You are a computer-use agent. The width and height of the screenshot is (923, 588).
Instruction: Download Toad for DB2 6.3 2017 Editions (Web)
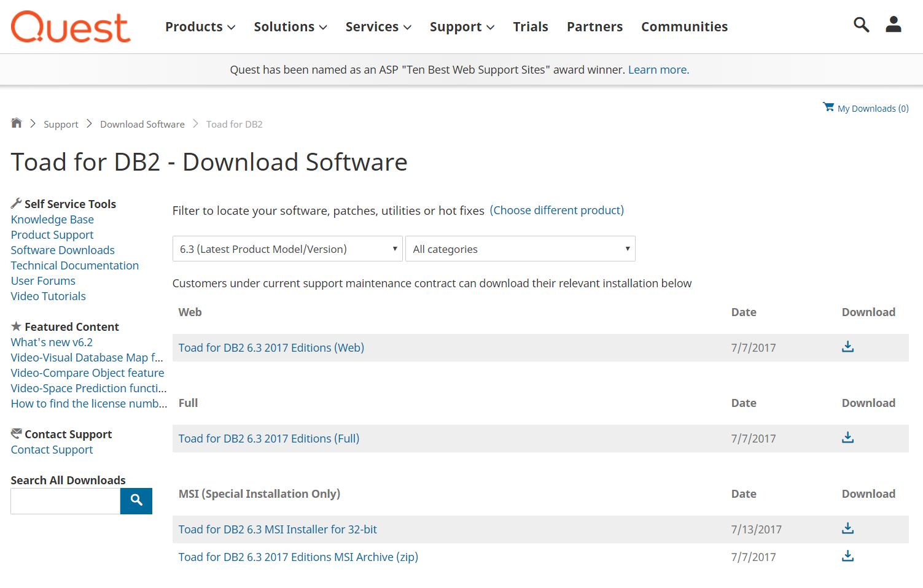[x=847, y=347]
